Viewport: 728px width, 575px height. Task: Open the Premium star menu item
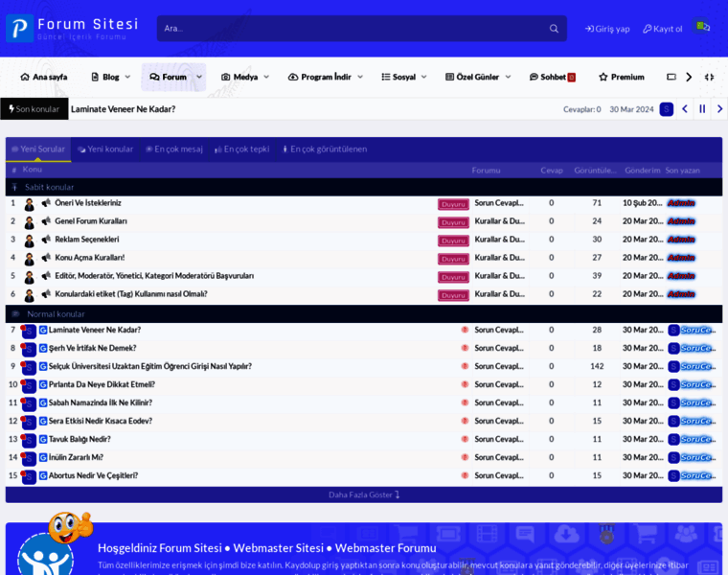pyautogui.click(x=621, y=77)
